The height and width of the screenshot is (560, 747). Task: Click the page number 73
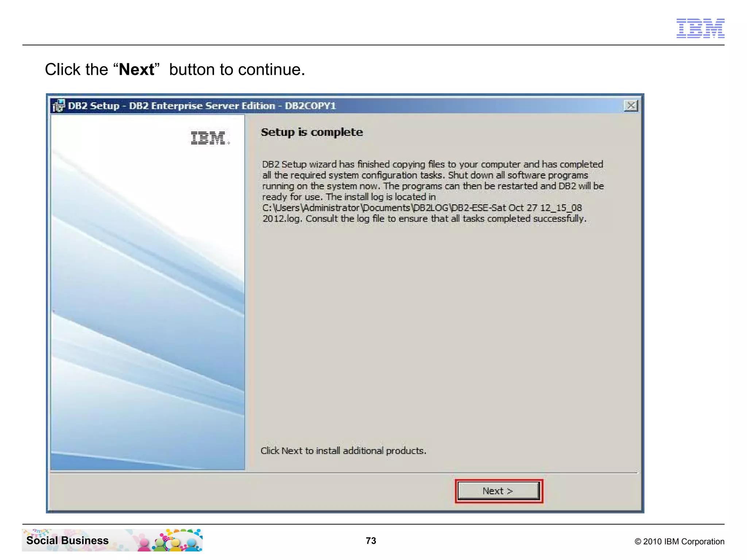coord(371,541)
